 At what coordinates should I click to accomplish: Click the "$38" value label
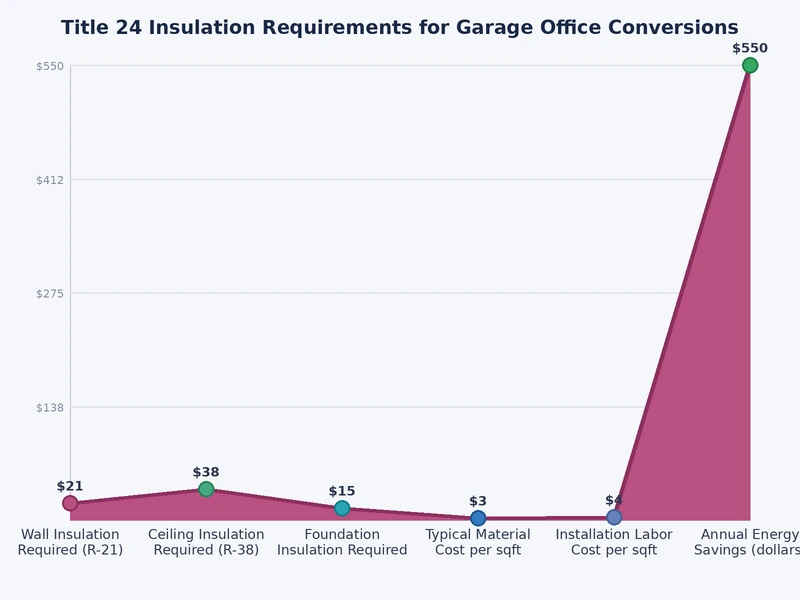tap(206, 472)
